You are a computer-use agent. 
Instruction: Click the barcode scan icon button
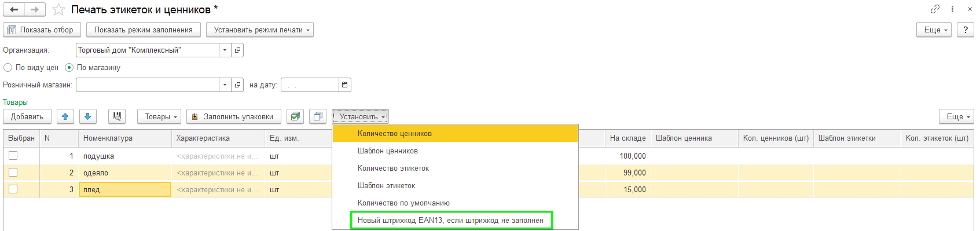[x=117, y=116]
